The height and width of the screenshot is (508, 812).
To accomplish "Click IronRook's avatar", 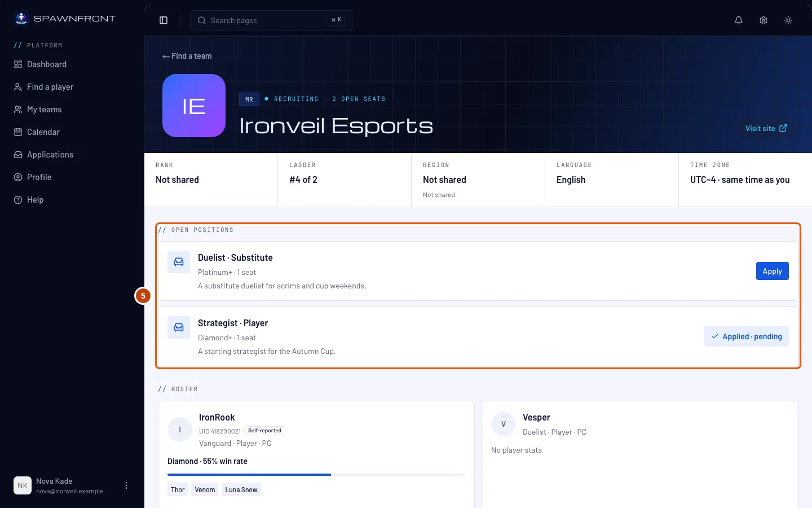I will click(180, 430).
